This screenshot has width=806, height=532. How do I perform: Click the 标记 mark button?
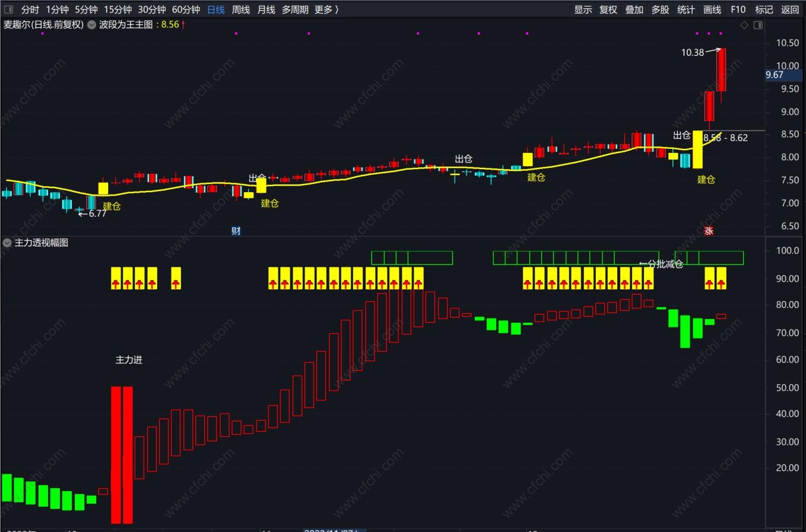764,9
